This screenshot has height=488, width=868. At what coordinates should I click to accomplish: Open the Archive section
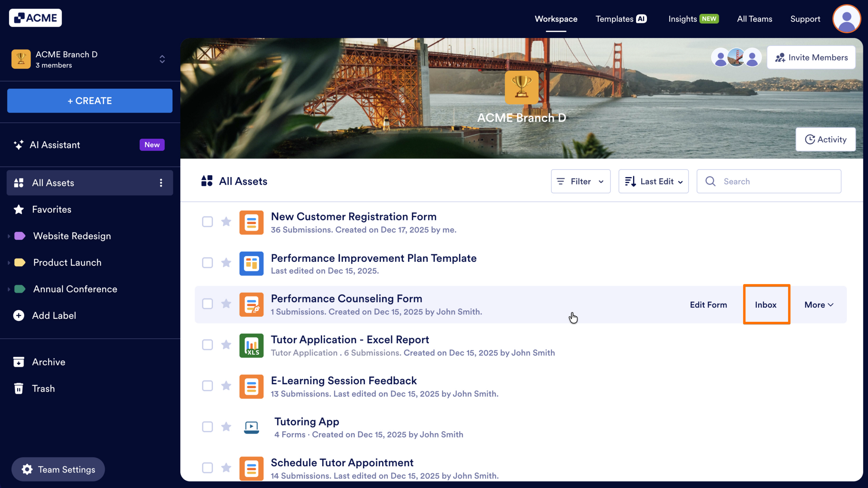coord(48,362)
